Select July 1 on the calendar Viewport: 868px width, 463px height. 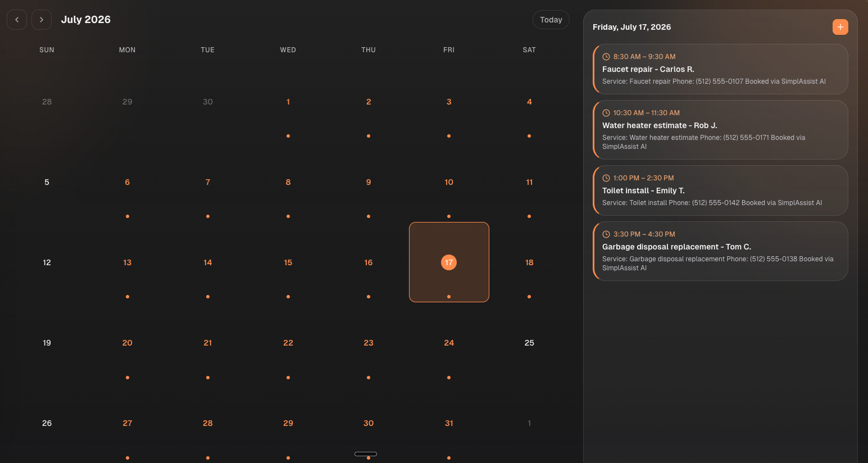(288, 102)
